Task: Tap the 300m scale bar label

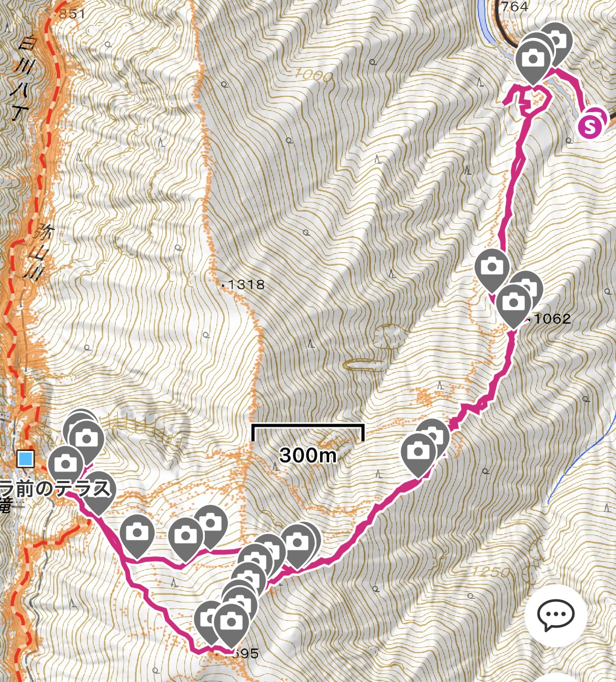Action: tap(308, 455)
